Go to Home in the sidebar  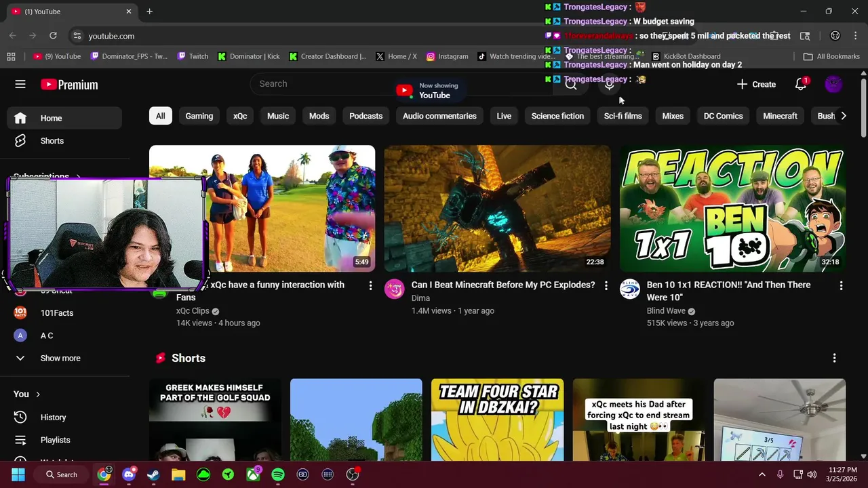(65, 118)
